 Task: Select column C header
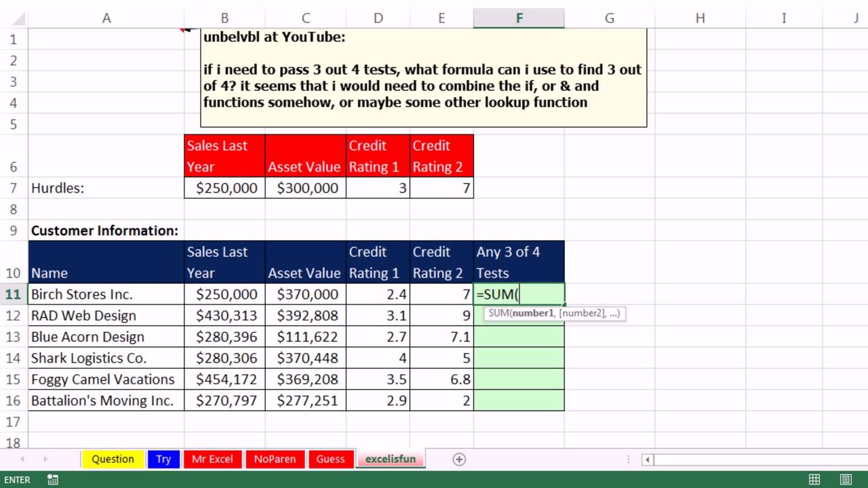pos(306,18)
